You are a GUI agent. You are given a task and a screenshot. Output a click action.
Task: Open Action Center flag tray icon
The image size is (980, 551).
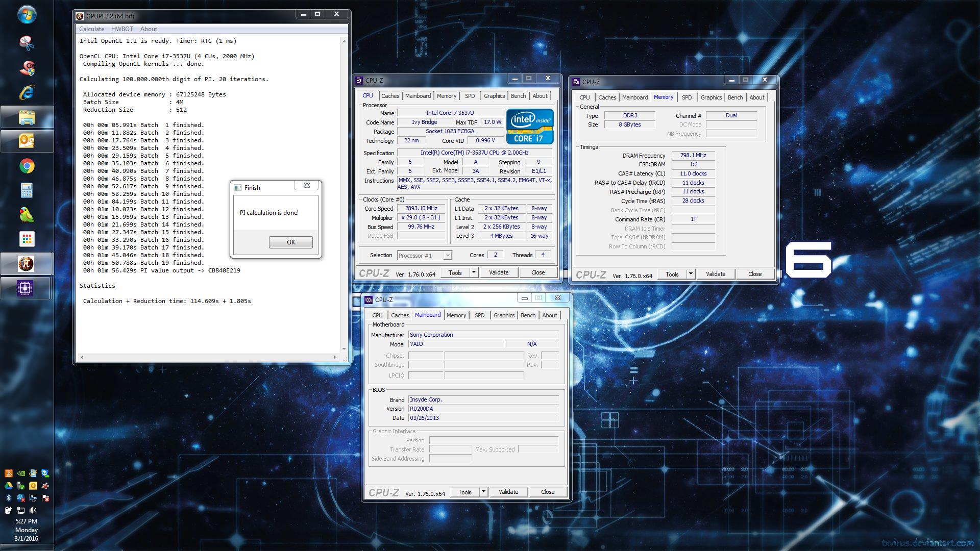pyautogui.click(x=45, y=498)
